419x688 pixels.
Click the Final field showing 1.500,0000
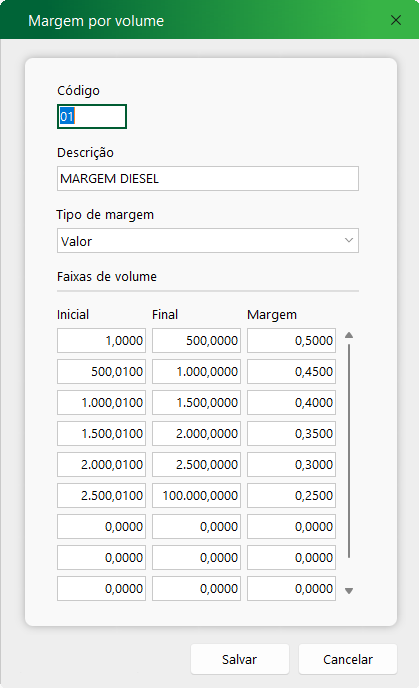pyautogui.click(x=197, y=402)
